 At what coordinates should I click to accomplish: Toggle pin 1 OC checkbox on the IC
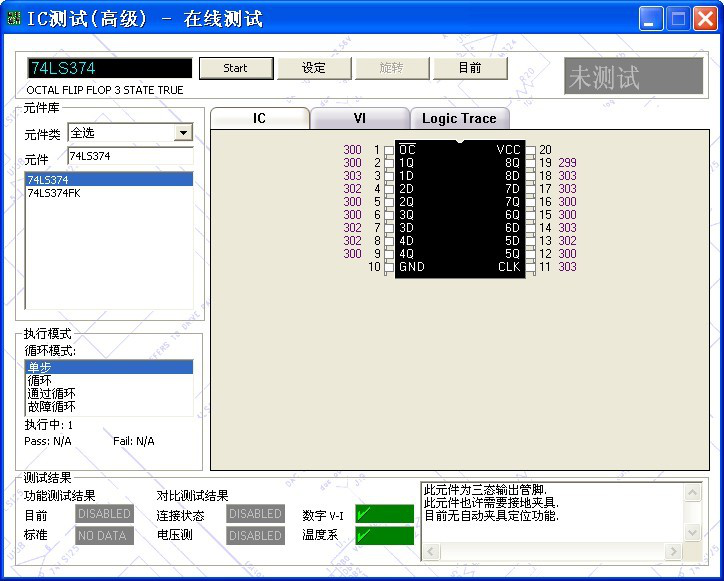tap(389, 151)
